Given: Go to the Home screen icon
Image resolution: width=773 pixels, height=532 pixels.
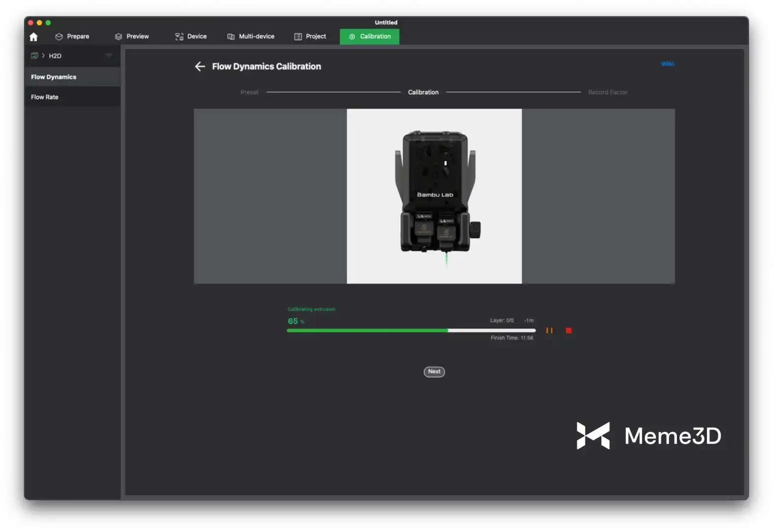Looking at the screenshot, I should pos(34,37).
